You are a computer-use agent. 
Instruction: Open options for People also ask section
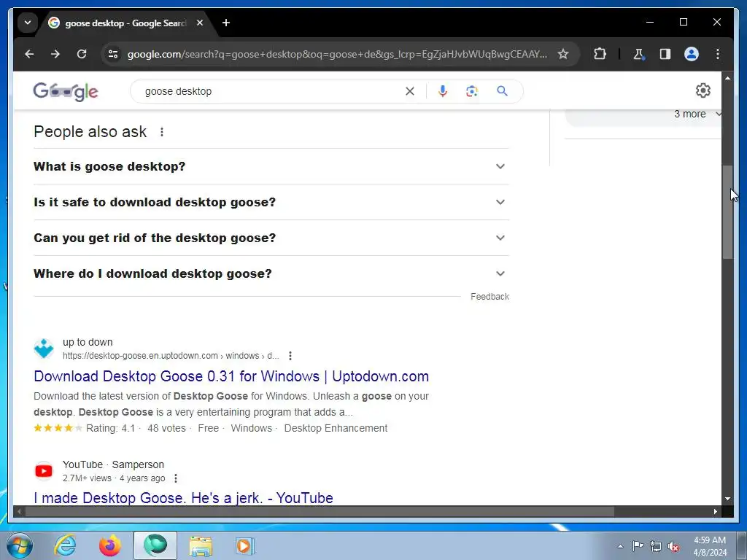coord(162,132)
